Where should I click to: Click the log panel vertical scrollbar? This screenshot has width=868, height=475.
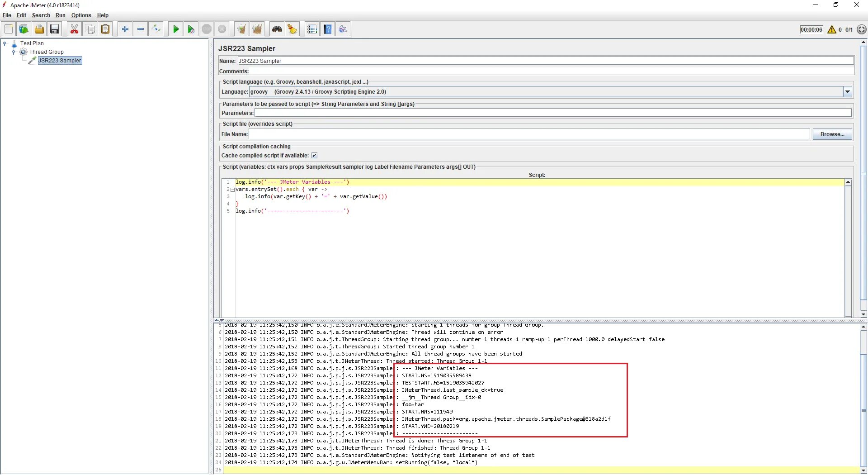(863, 399)
